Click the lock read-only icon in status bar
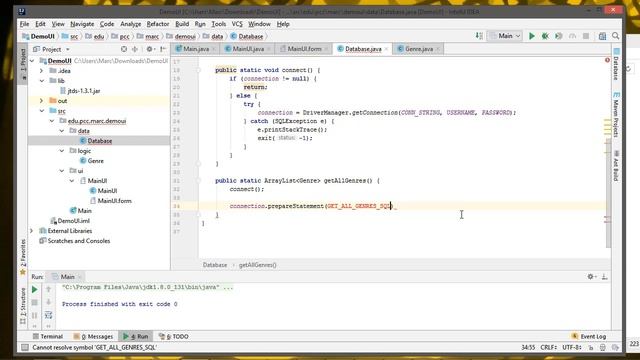This screenshot has width=640, height=360. coord(591,347)
